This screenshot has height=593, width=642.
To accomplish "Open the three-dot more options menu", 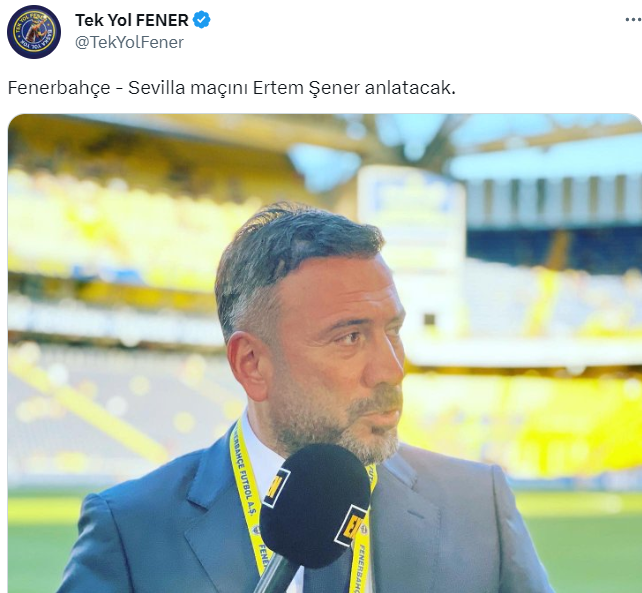I will pos(633,20).
